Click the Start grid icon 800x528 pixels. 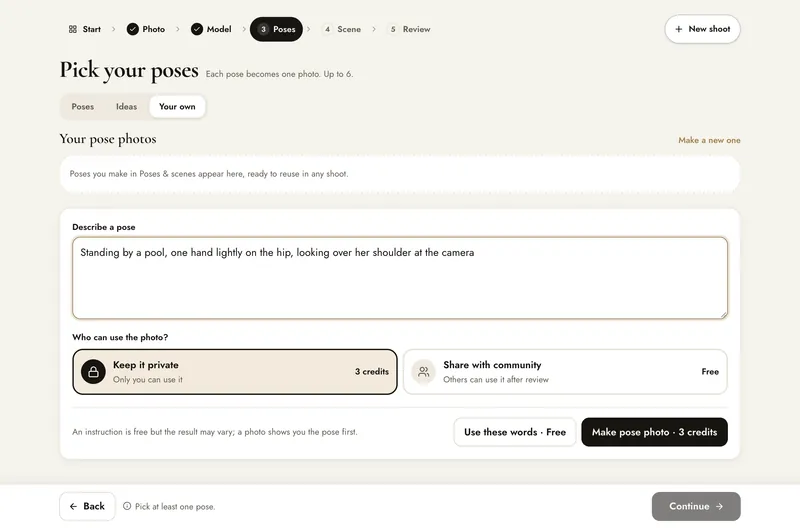tap(72, 29)
